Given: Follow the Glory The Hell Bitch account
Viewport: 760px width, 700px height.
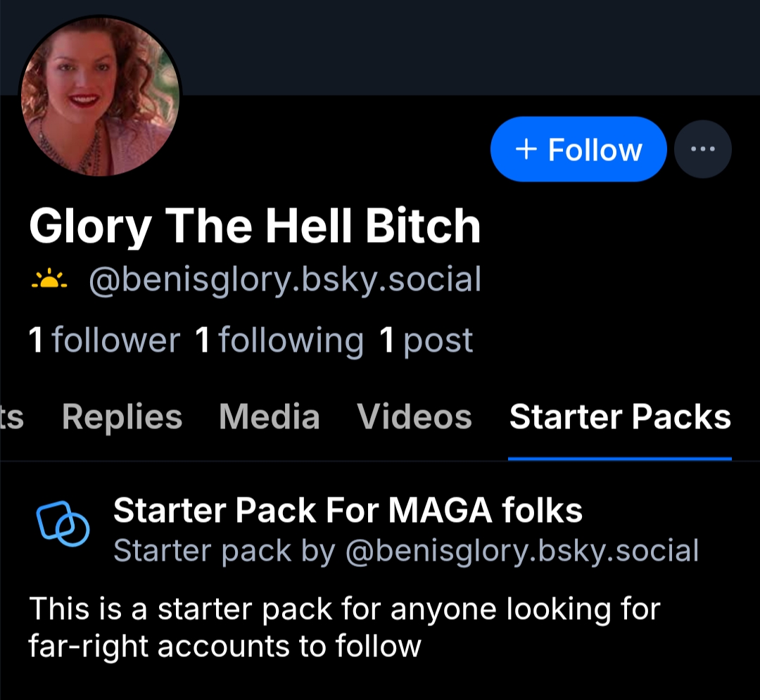Looking at the screenshot, I should (x=578, y=149).
